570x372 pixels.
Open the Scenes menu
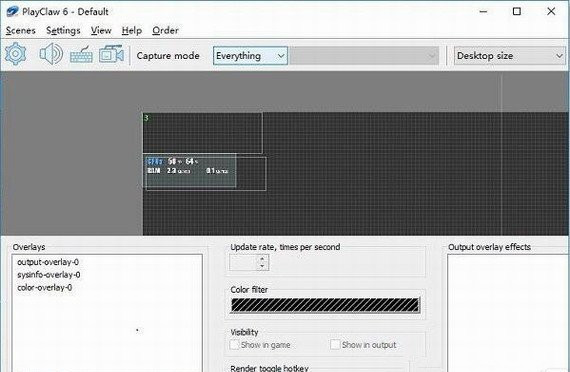point(21,31)
